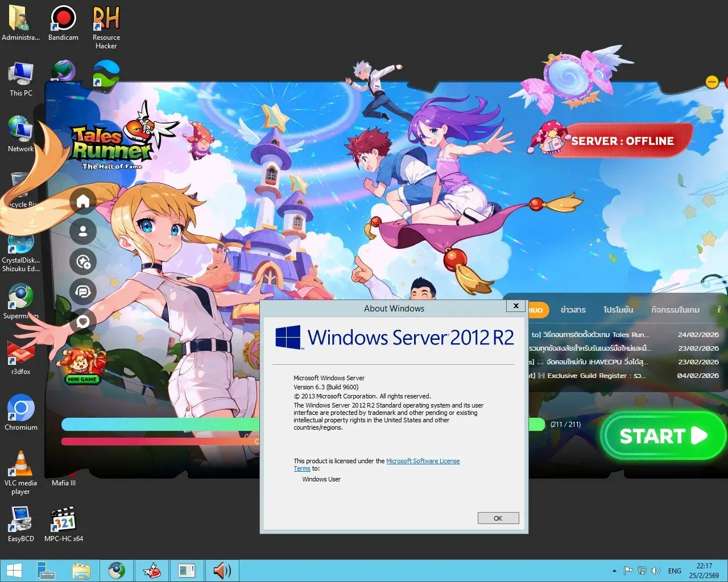This screenshot has height=582, width=728.
Task: Open the Microsoft Software License Terms link
Action: 423,461
